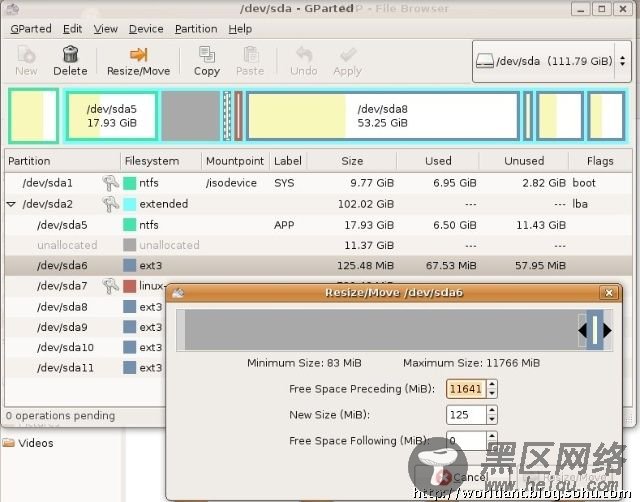Sort by the Partition column header

tap(62, 161)
